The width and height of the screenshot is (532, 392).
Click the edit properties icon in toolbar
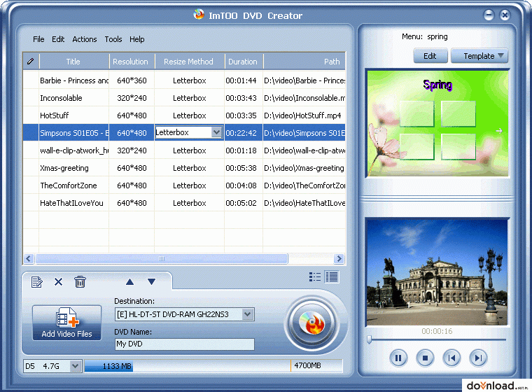click(x=36, y=281)
